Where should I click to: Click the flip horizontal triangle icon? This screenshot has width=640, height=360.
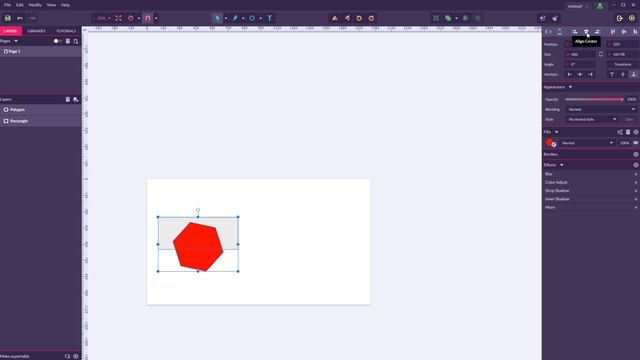point(347,18)
